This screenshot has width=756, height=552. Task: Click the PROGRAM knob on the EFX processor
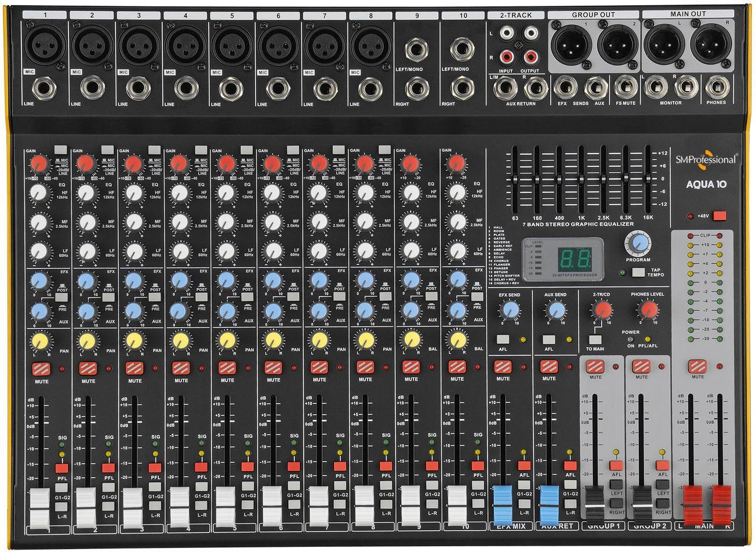click(x=638, y=245)
